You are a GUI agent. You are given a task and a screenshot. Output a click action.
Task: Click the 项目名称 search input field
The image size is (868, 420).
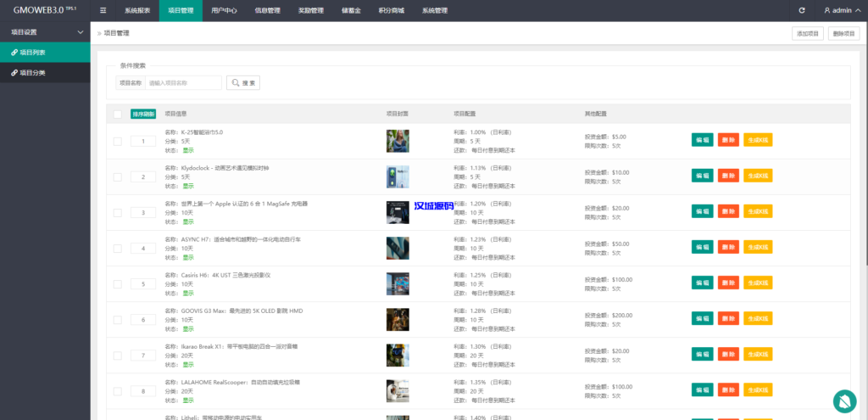coord(183,83)
